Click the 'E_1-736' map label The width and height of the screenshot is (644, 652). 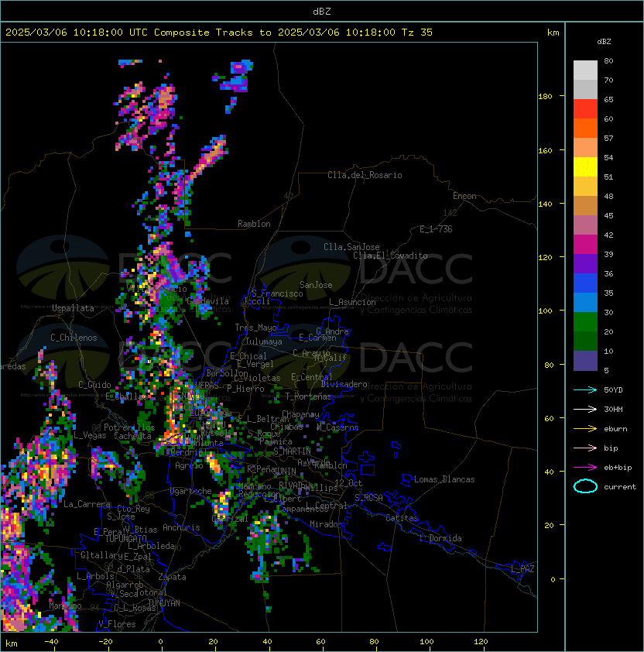(436, 229)
